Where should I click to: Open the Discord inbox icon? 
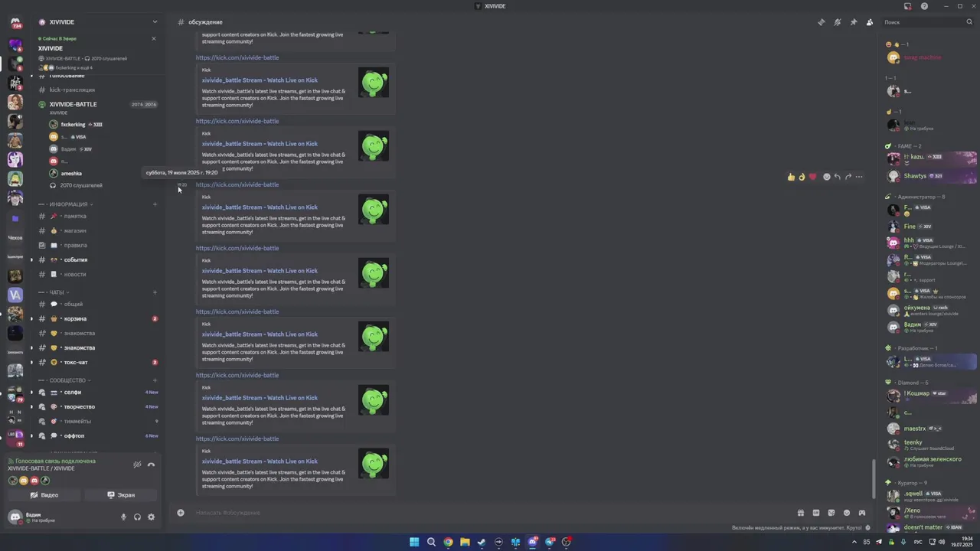908,6
